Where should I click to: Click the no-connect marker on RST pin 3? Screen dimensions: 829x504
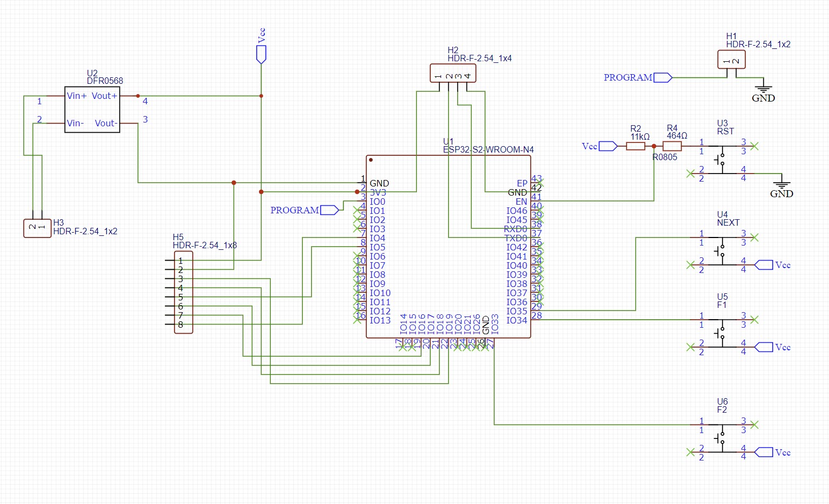[x=754, y=146]
